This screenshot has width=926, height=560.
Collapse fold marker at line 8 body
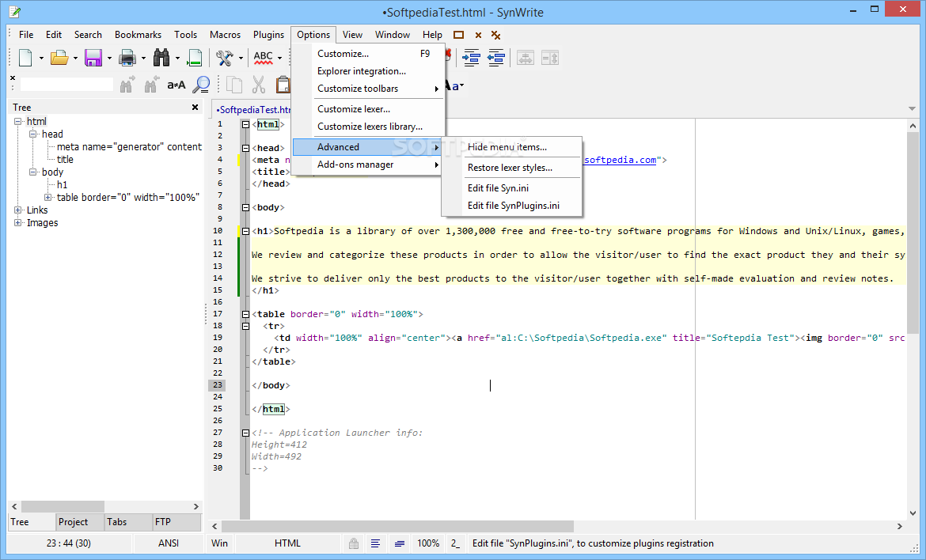(x=245, y=208)
